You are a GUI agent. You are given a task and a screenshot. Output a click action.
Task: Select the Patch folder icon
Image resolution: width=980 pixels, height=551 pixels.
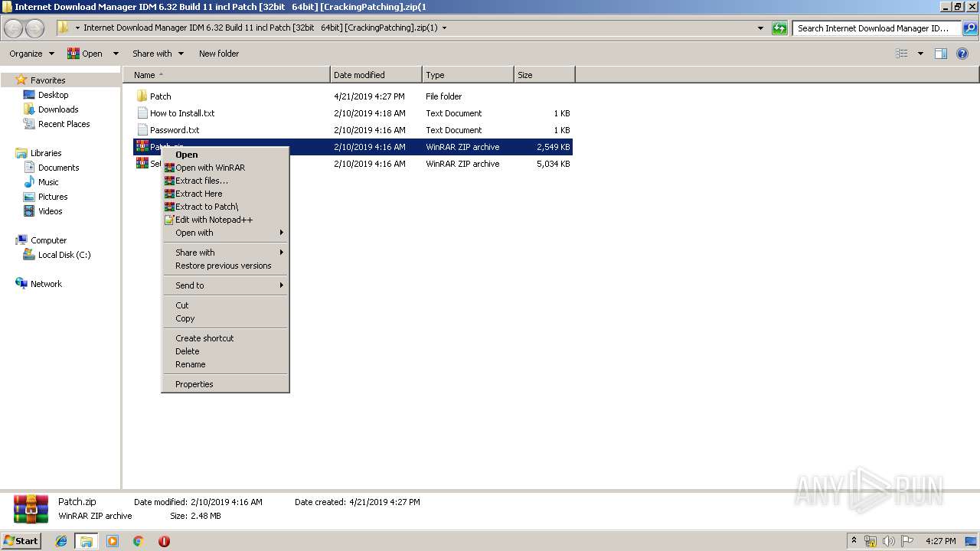click(x=142, y=96)
